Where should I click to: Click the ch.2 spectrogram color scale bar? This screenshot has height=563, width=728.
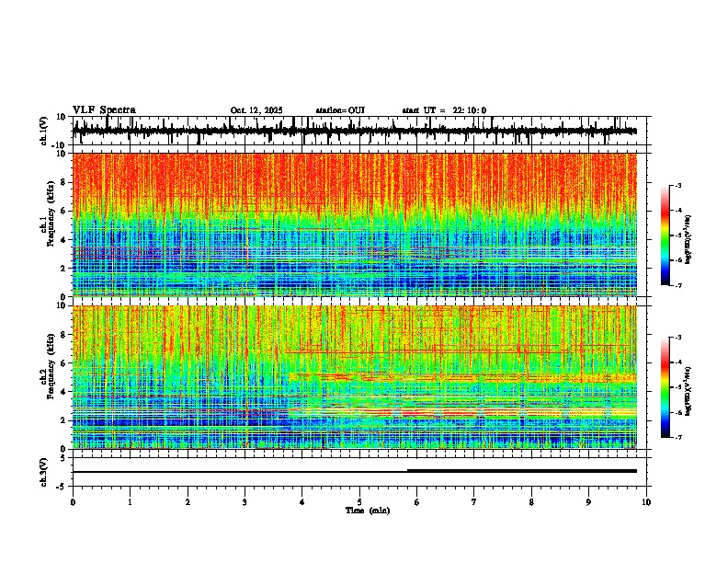pyautogui.click(x=665, y=387)
